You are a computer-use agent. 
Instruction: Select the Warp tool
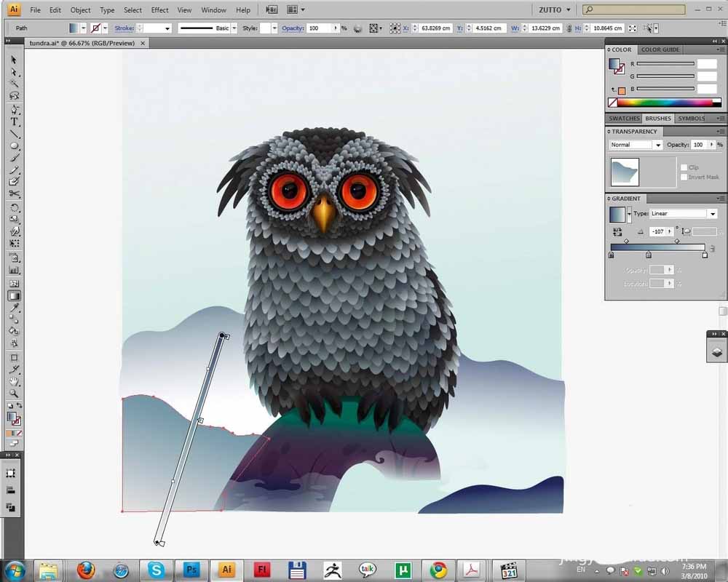tap(14, 231)
